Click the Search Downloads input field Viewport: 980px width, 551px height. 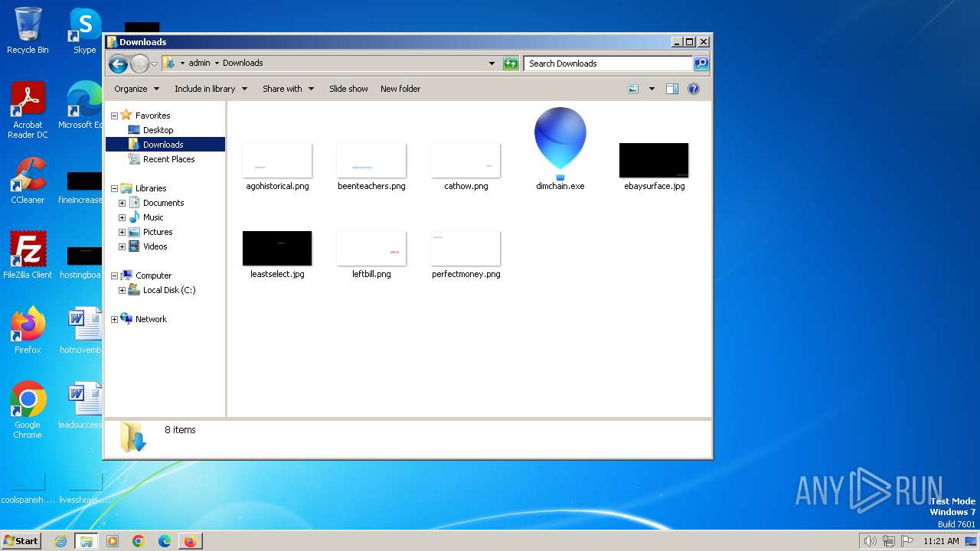click(609, 64)
